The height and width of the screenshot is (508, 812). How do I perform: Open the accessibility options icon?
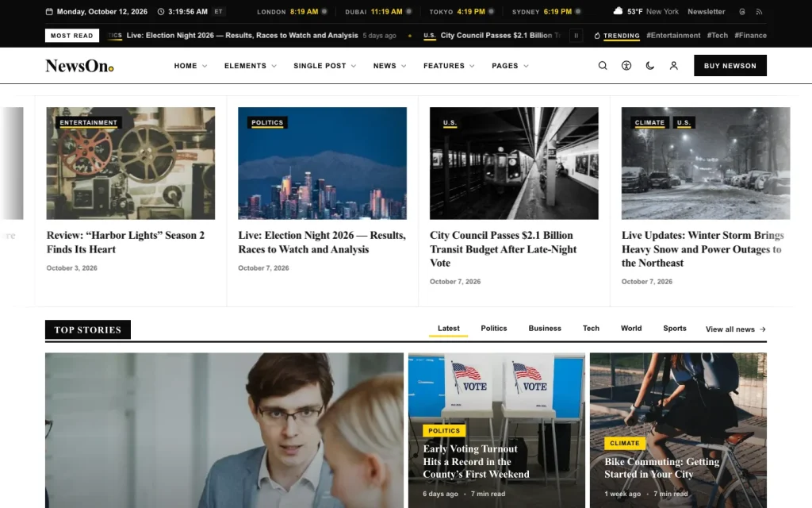point(626,66)
